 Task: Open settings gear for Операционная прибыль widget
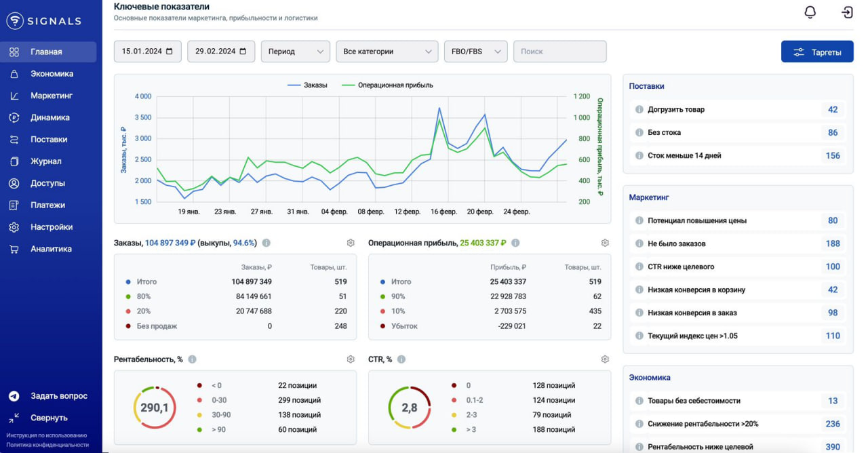[605, 243]
